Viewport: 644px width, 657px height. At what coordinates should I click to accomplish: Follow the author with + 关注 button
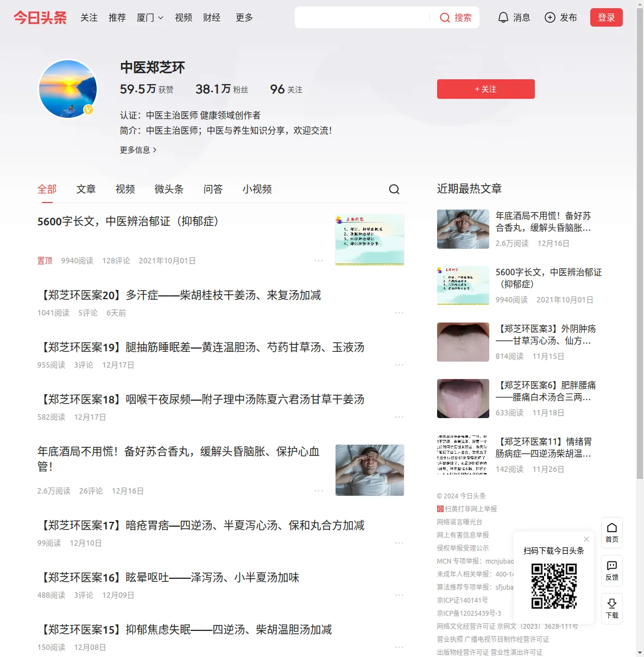tap(486, 89)
